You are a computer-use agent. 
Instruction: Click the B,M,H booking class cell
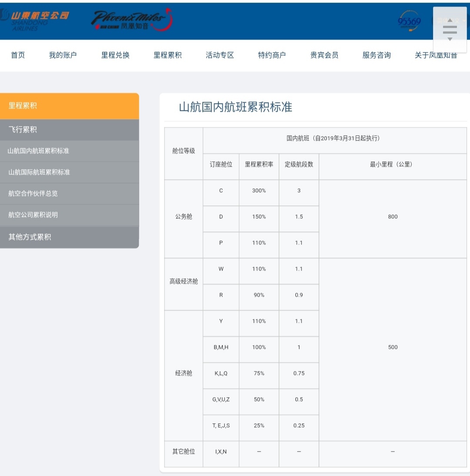tap(221, 349)
